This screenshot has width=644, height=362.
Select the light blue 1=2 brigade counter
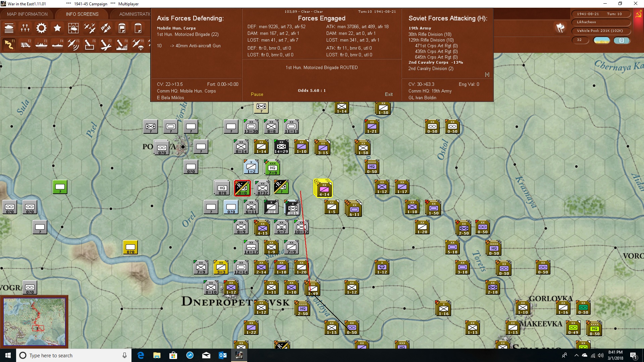tap(251, 167)
